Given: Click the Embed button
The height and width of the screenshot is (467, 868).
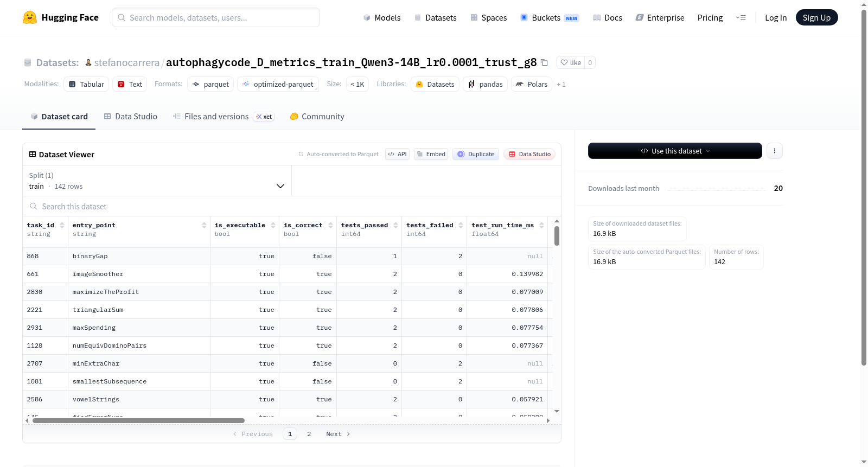Looking at the screenshot, I should pyautogui.click(x=431, y=154).
